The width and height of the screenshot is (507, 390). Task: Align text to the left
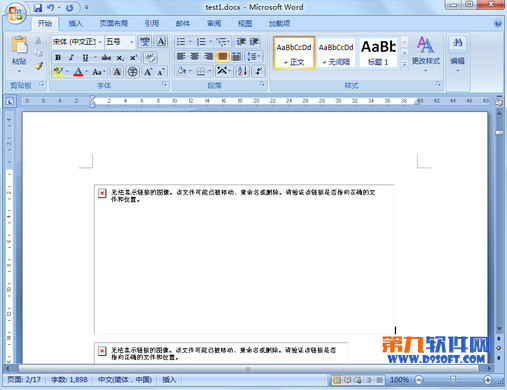(181, 56)
